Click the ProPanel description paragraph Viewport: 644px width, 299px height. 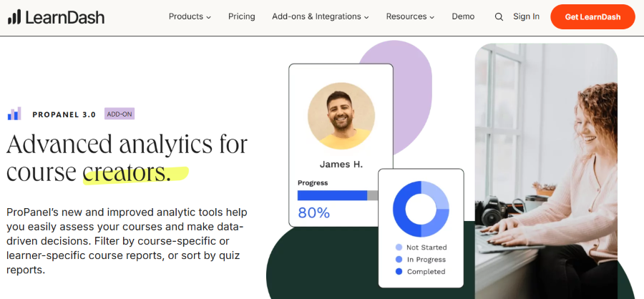[127, 241]
